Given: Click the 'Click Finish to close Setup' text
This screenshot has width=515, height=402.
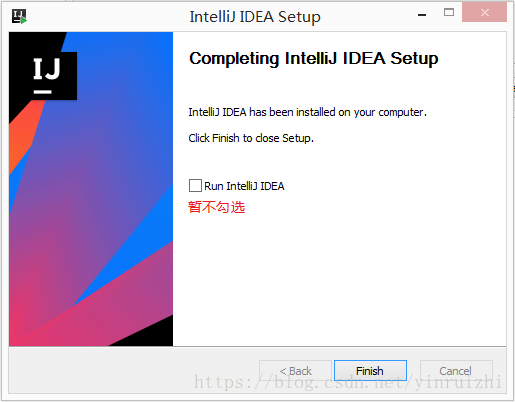Looking at the screenshot, I should coord(251,138).
